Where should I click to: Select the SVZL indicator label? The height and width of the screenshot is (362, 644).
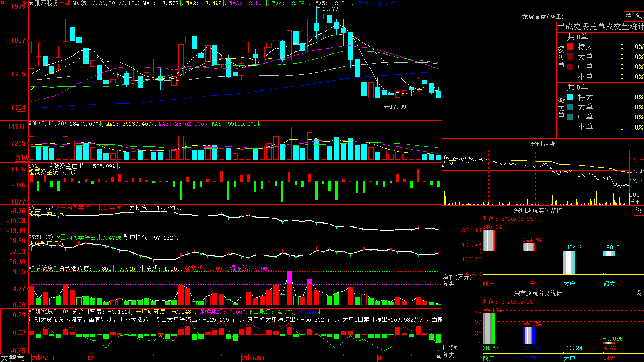click(35, 208)
